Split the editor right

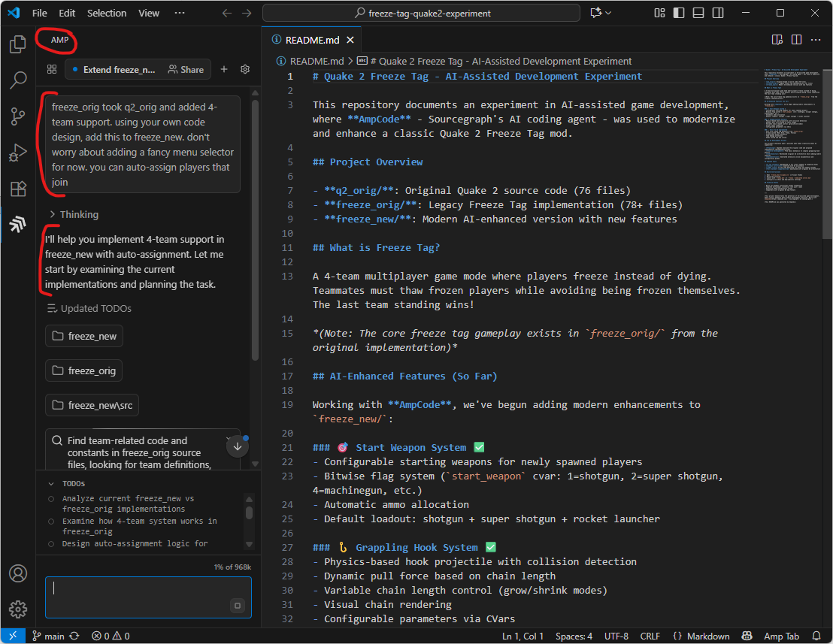[796, 40]
